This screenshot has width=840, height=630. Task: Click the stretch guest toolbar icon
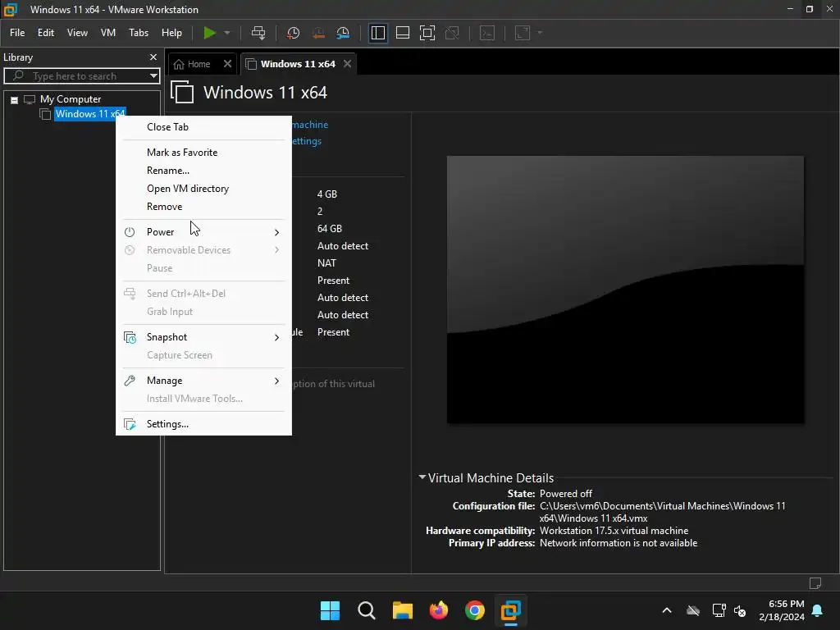(x=523, y=33)
